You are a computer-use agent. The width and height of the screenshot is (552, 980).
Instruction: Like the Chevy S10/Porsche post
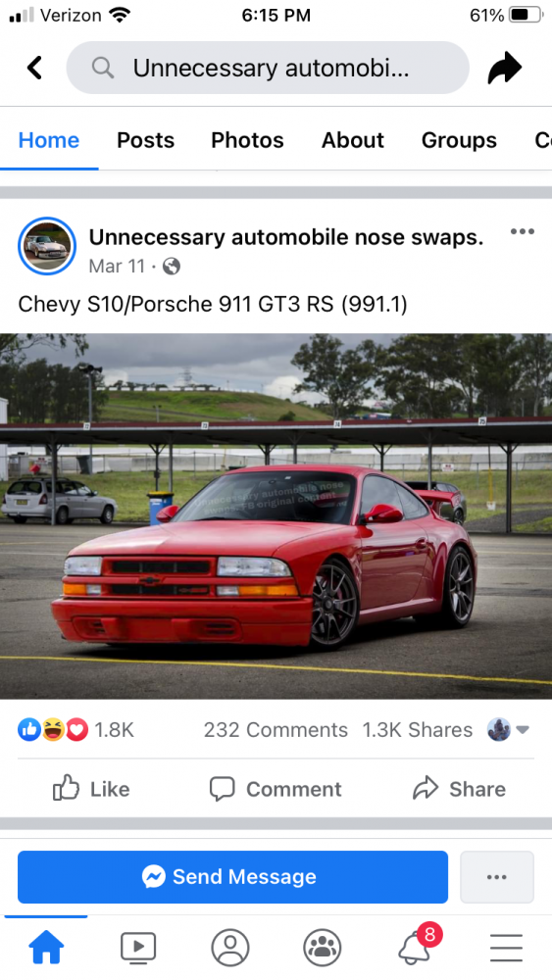91,789
